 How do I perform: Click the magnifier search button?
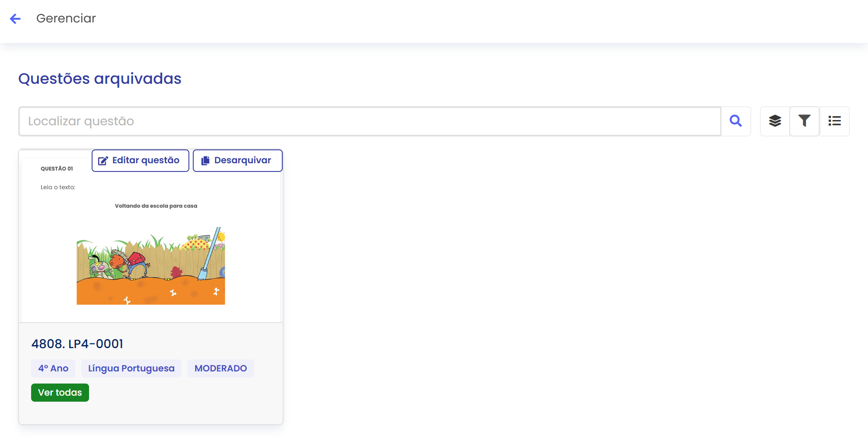[736, 121]
